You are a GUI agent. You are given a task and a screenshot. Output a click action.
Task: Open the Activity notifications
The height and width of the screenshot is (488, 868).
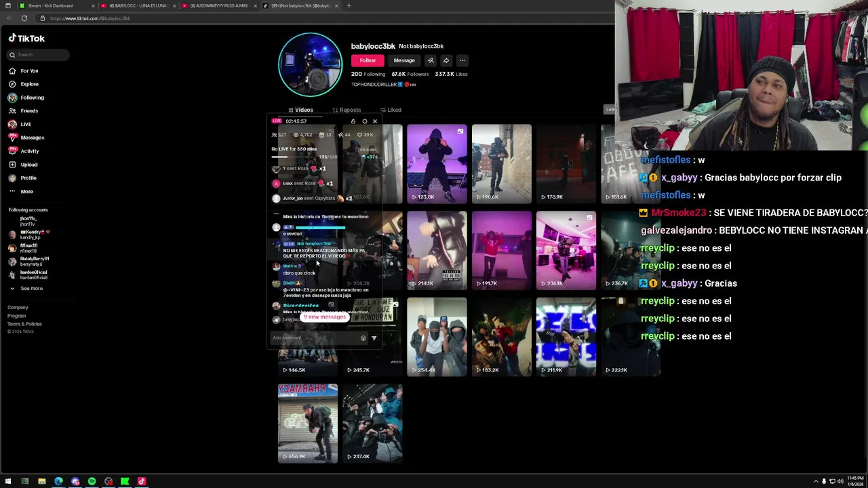[x=24, y=151]
